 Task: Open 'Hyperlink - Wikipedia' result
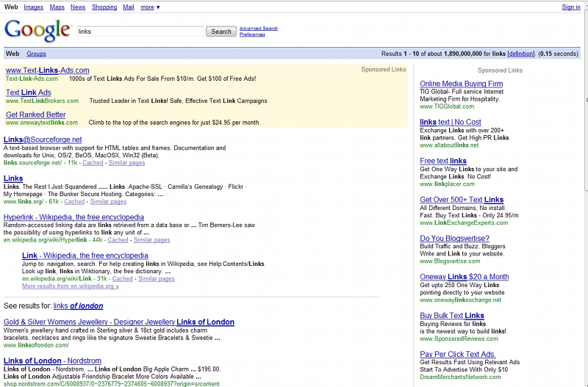74,217
